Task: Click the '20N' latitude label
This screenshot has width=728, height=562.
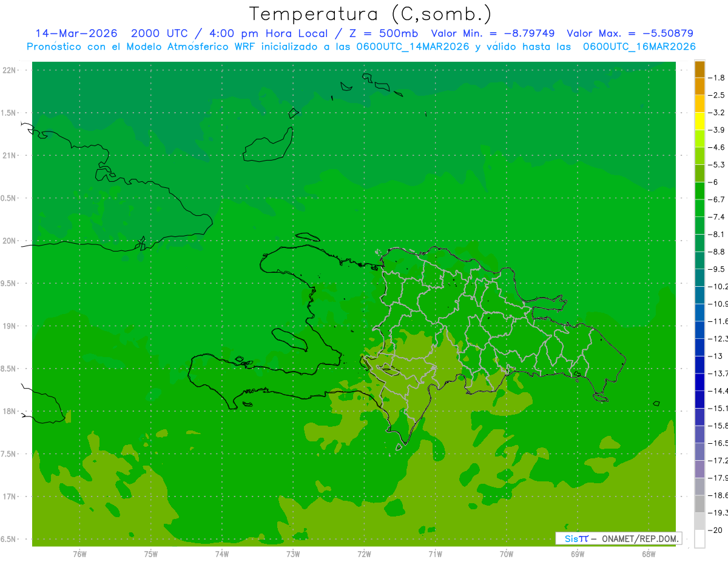Action: click(x=9, y=241)
